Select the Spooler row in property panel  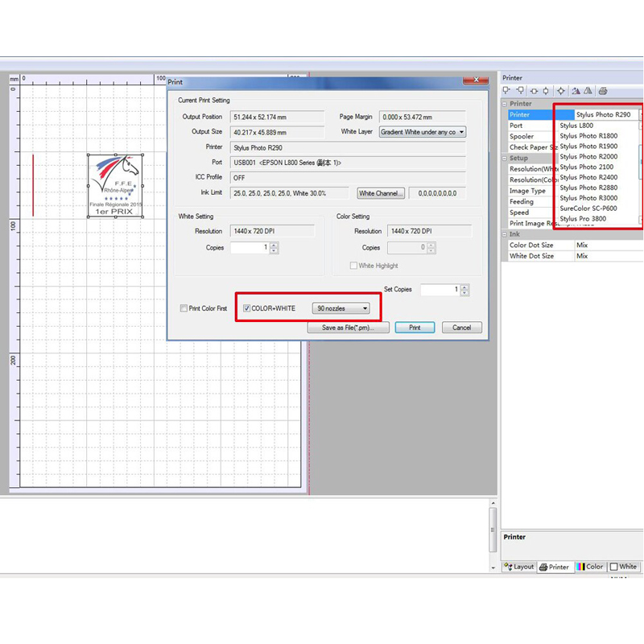[532, 136]
